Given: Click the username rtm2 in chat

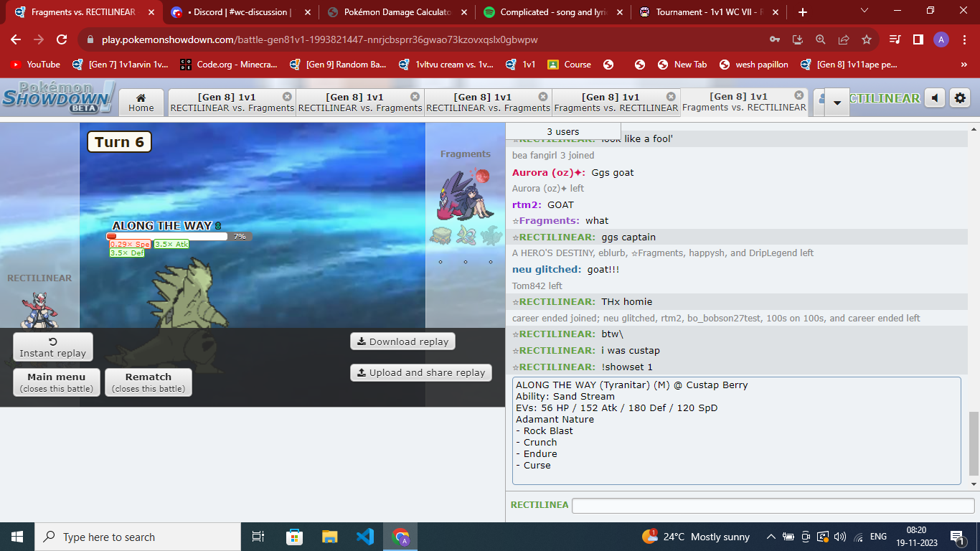Looking at the screenshot, I should tap(527, 204).
